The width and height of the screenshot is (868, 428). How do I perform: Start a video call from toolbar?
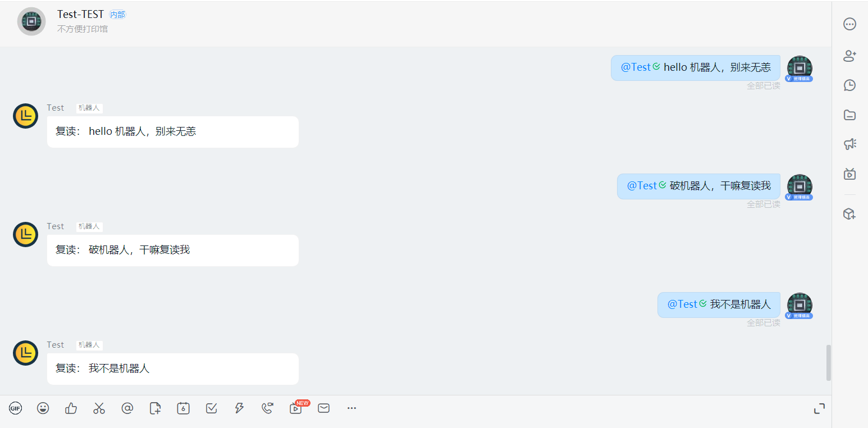click(267, 408)
